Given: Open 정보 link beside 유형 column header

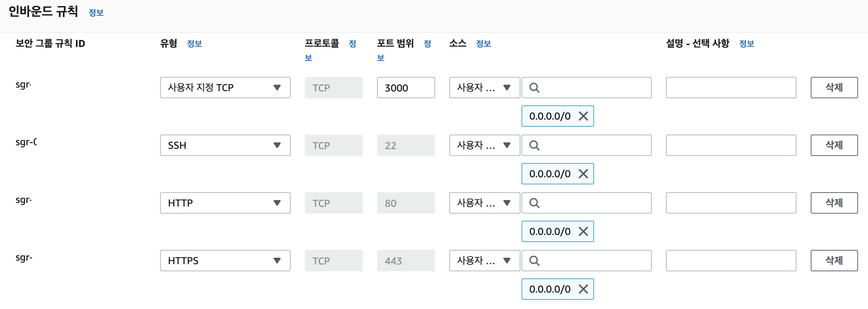Looking at the screenshot, I should [x=195, y=44].
